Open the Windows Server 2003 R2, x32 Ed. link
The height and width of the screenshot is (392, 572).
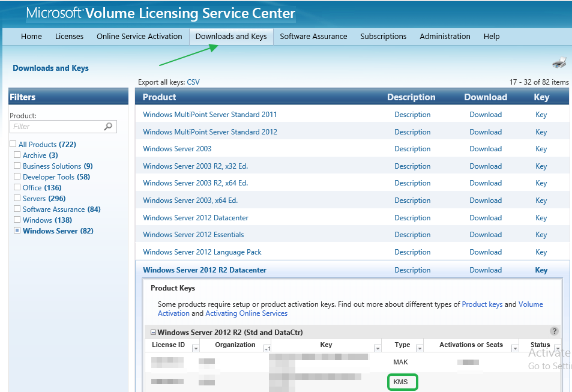pyautogui.click(x=196, y=166)
